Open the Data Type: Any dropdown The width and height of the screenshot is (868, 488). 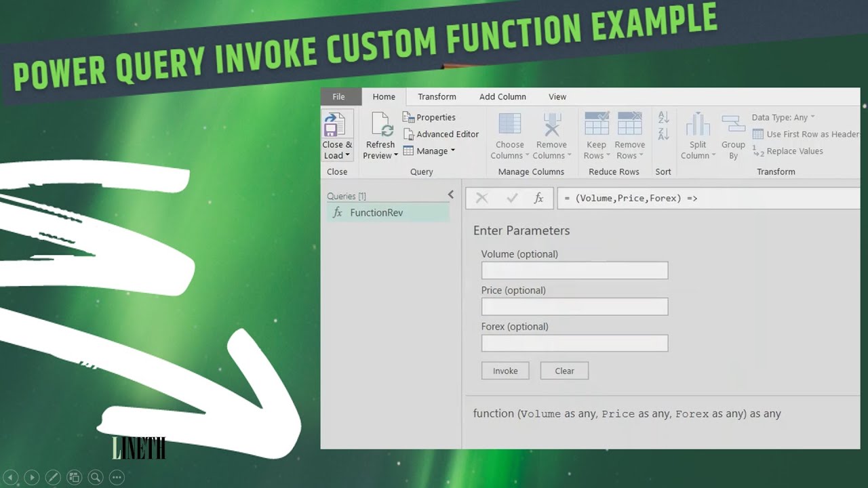783,117
